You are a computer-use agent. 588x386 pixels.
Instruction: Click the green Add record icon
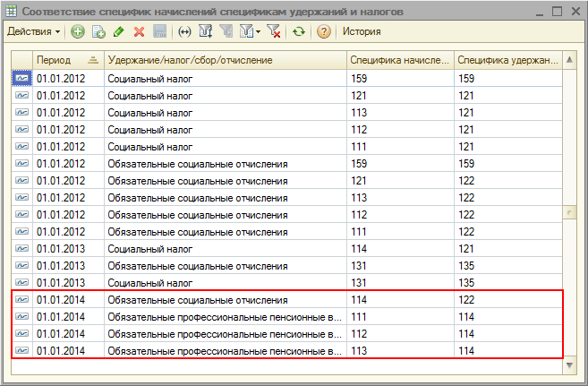point(78,31)
